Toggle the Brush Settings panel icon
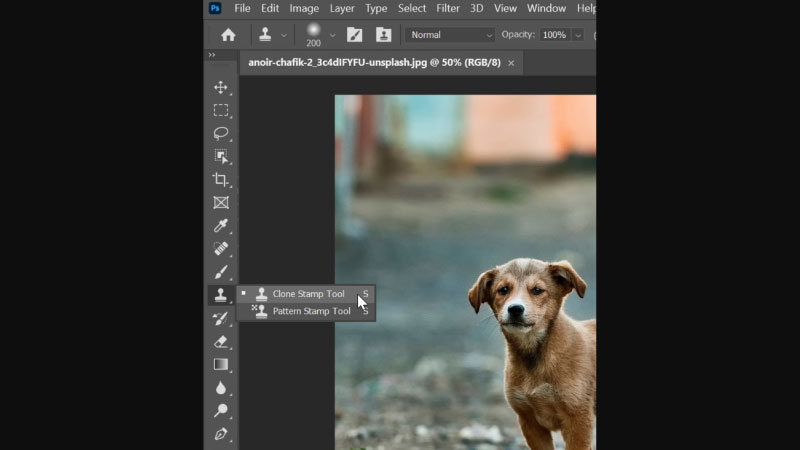 click(x=354, y=35)
